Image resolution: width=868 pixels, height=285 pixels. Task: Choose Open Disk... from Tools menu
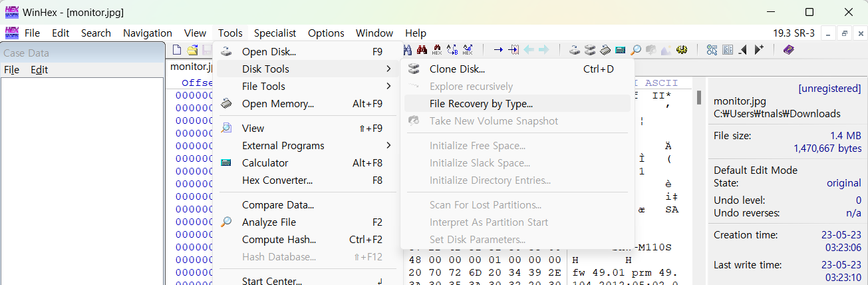[307, 52]
